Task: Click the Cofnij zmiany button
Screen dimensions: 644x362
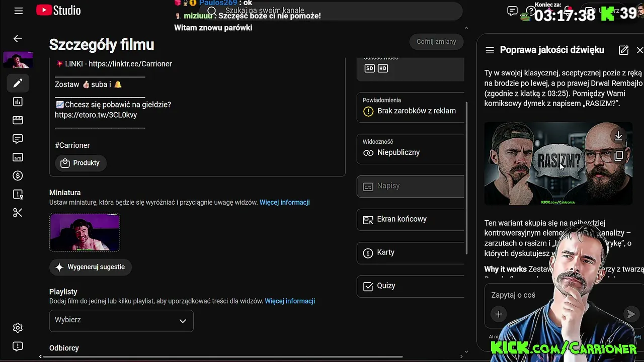Action: coord(436,42)
